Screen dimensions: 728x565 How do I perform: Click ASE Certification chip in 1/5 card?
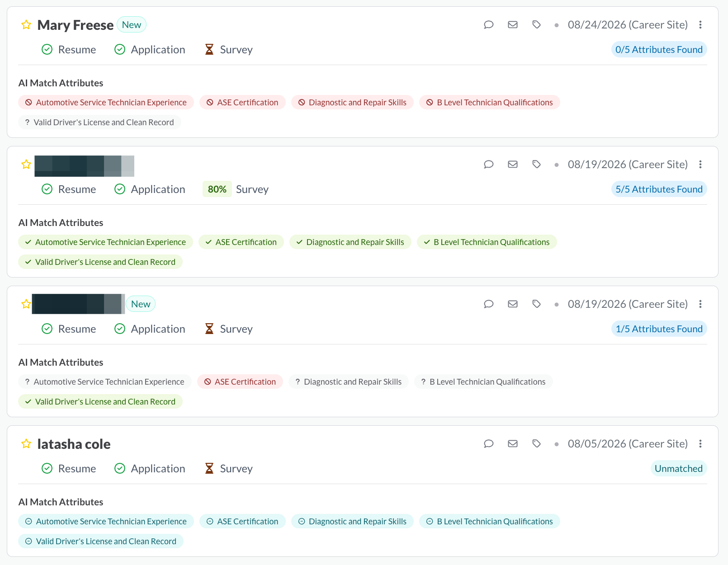click(x=240, y=382)
